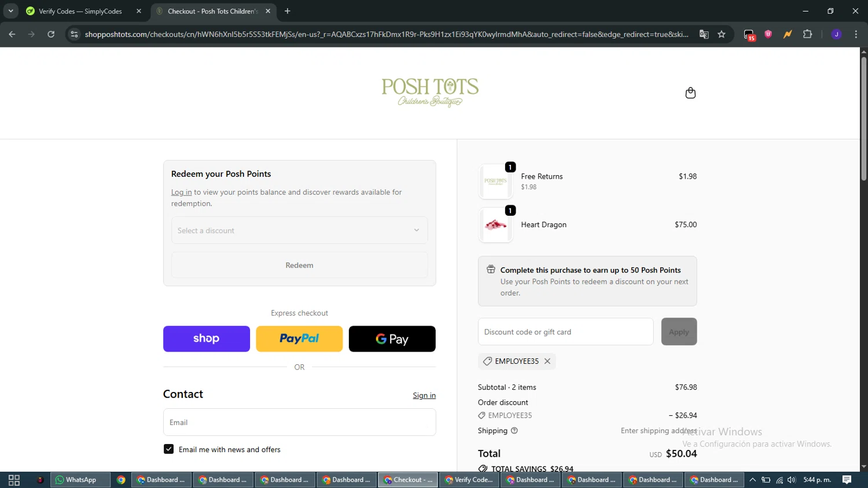Open a new browser tab
The width and height of the screenshot is (868, 488).
point(288,11)
